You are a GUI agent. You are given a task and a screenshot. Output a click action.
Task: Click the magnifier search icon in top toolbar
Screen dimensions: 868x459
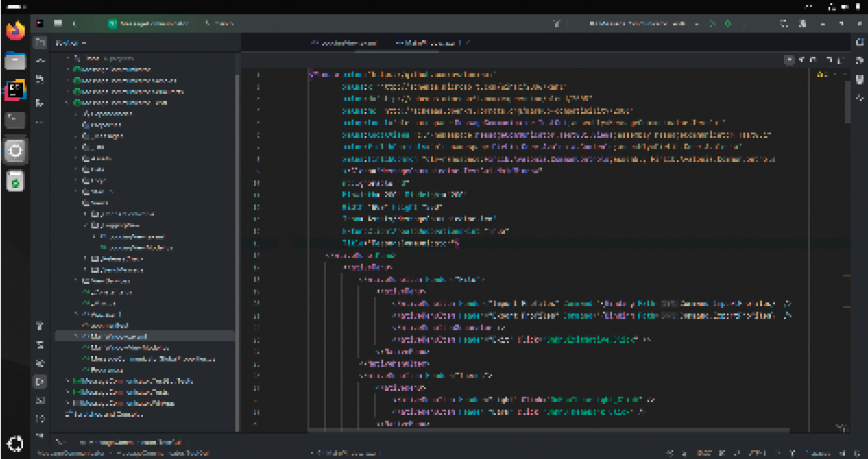(x=784, y=23)
